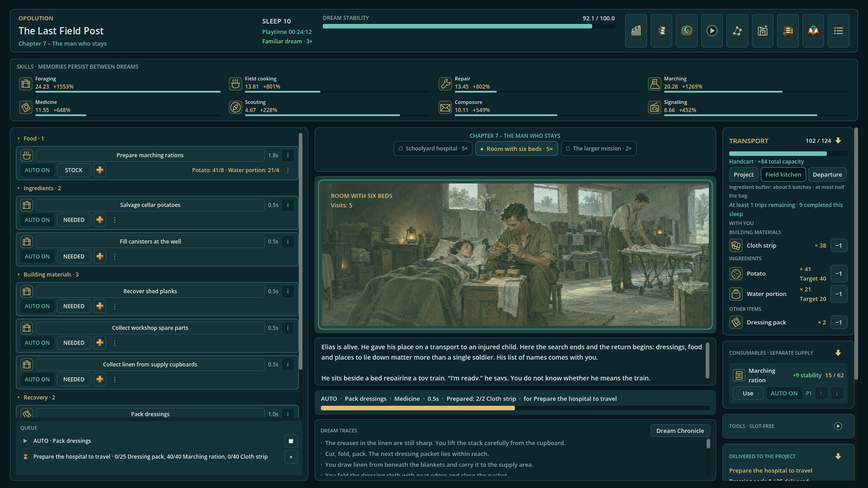The image size is (868, 488).
Task: Open the calendar-plus icon in top toolbar
Action: [x=762, y=31]
